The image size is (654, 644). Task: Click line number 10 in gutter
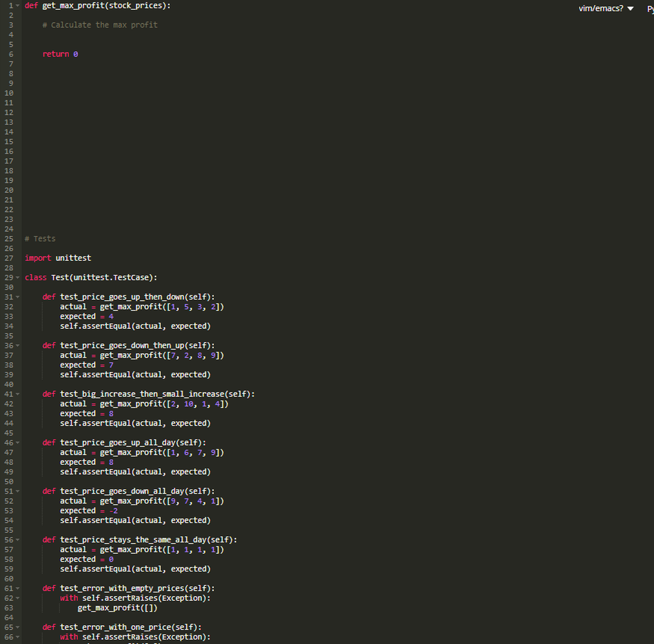pyautogui.click(x=9, y=93)
